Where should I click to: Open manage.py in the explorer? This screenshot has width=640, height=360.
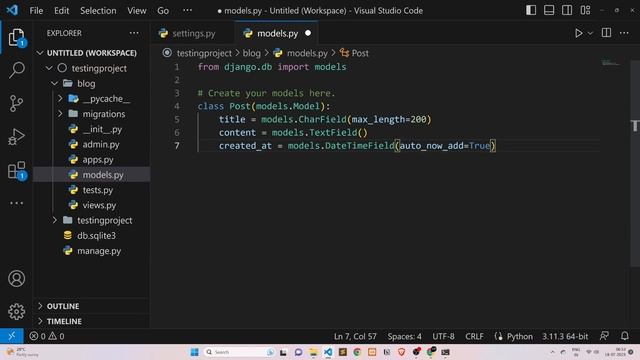tap(91, 251)
